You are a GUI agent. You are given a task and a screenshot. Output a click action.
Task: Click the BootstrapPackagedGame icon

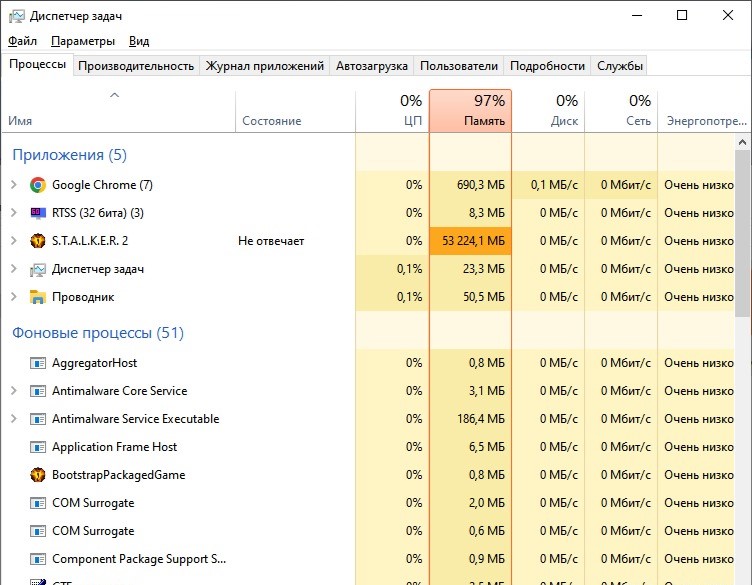pyautogui.click(x=38, y=475)
